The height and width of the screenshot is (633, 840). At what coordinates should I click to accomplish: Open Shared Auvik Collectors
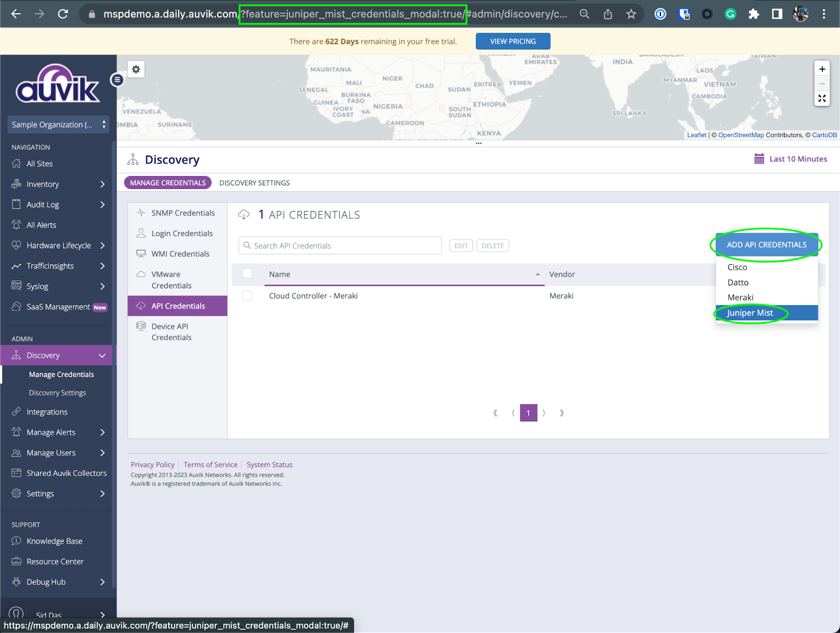pyautogui.click(x=67, y=473)
